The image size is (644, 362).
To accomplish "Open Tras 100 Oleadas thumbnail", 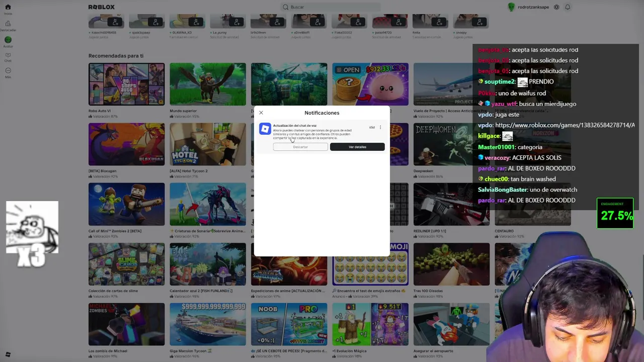I will point(451,264).
